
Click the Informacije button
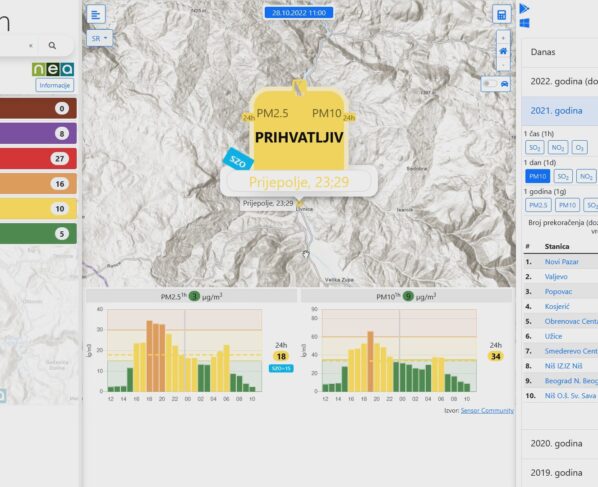[55, 85]
